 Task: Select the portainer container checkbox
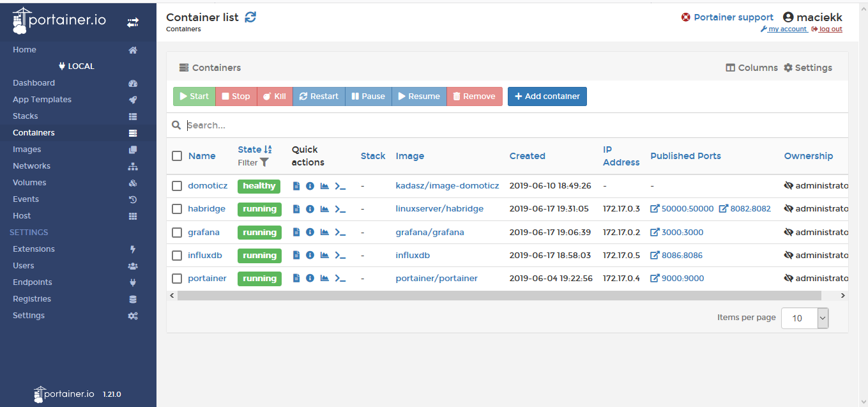coord(177,279)
